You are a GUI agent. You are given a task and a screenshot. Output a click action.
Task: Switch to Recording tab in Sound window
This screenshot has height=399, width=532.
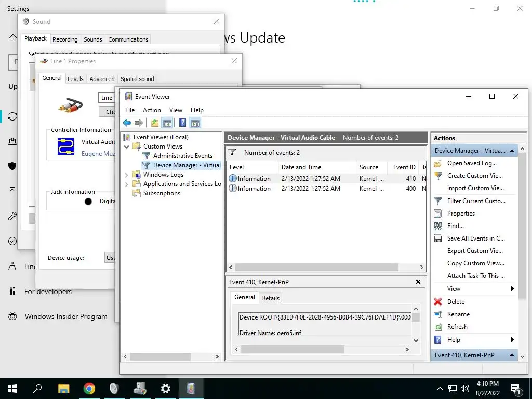coord(65,39)
